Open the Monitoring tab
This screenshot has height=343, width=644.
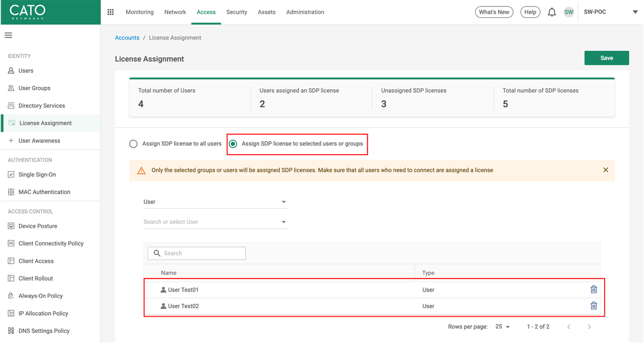pyautogui.click(x=140, y=12)
